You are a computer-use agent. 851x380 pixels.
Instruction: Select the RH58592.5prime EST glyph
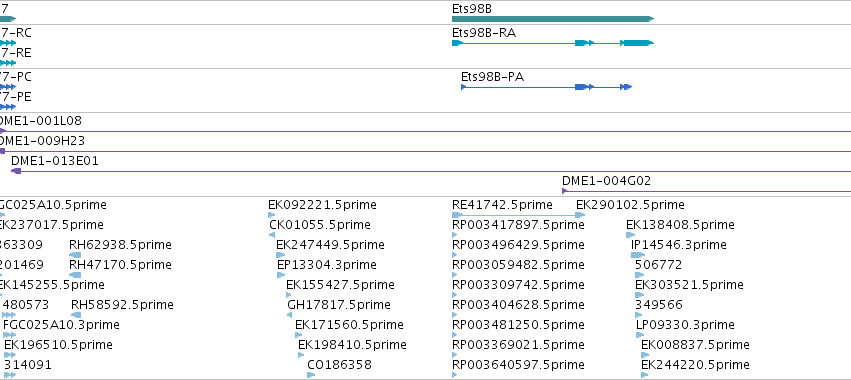(77, 315)
